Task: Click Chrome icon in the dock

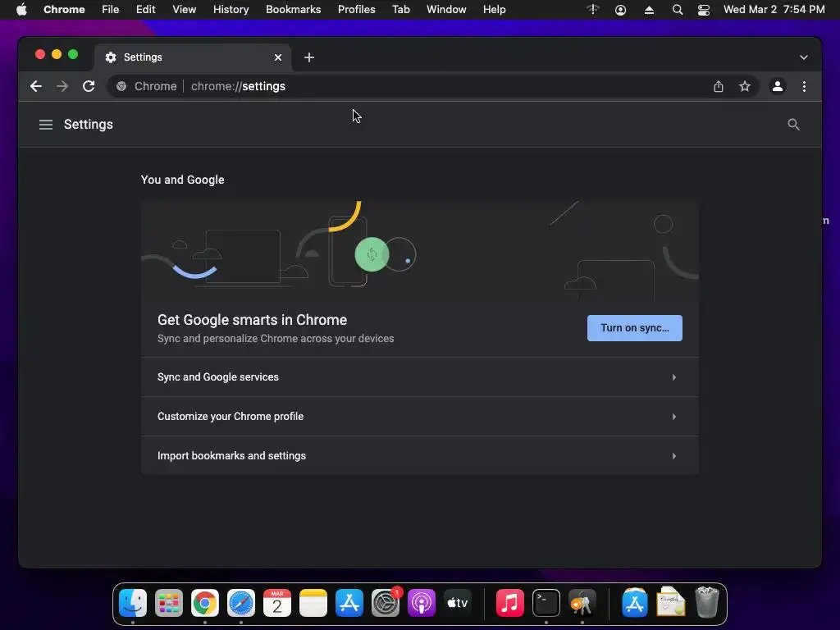Action: pyautogui.click(x=205, y=603)
